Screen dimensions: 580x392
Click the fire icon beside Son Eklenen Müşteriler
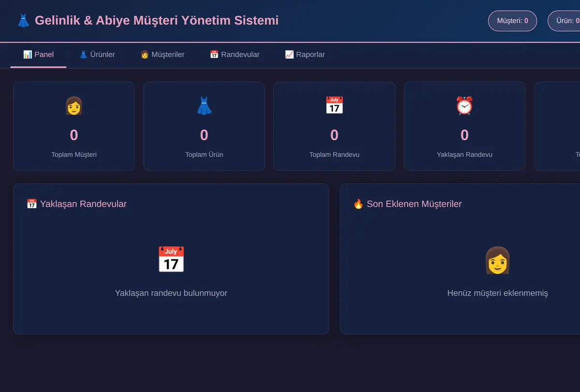(358, 204)
